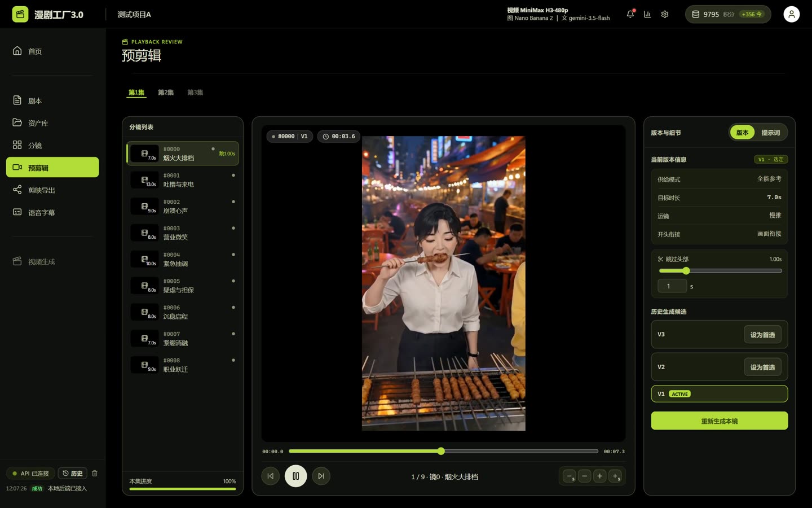
Task: Select the 第1集 episode tab
Action: tap(136, 93)
